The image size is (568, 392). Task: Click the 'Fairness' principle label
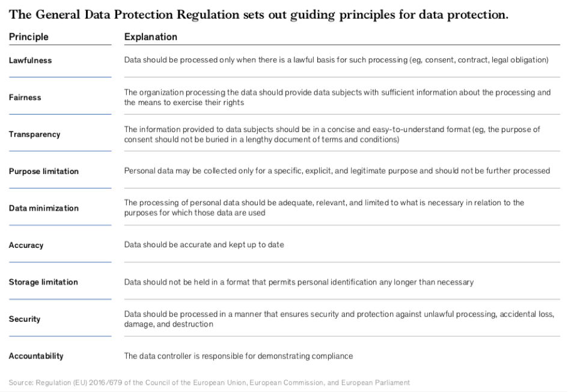point(25,98)
